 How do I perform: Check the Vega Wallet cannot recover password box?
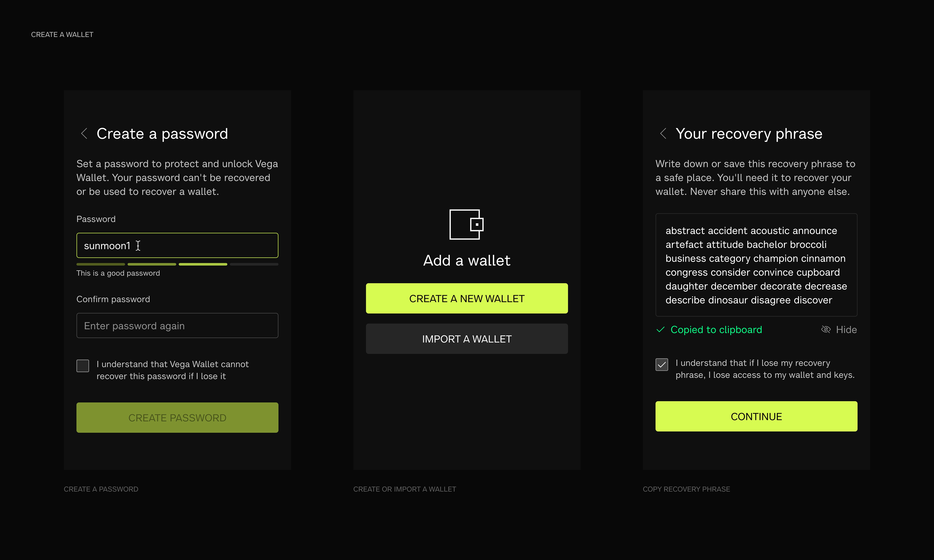coord(83,366)
